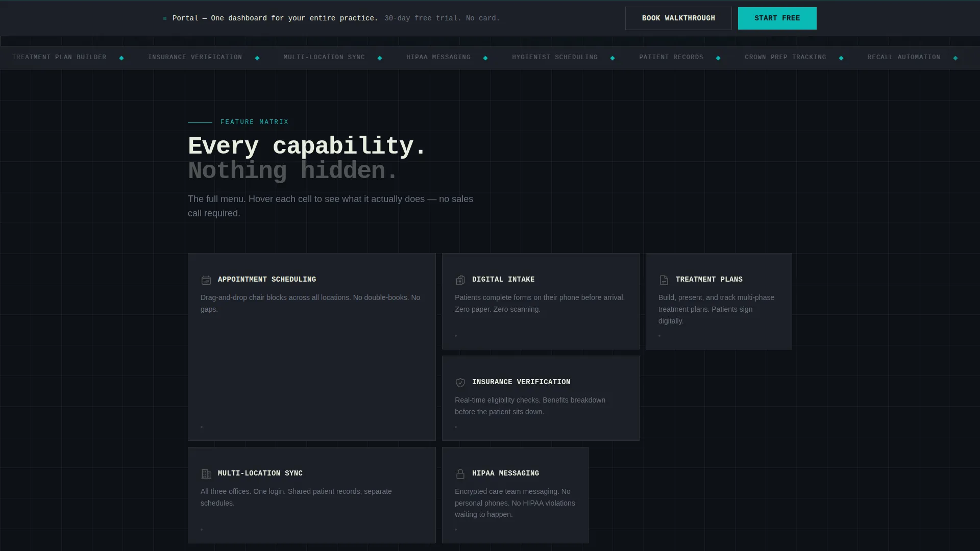Select Insurance Verification in the ticker bar
Viewport: 980px width, 551px height.
[x=195, y=57]
